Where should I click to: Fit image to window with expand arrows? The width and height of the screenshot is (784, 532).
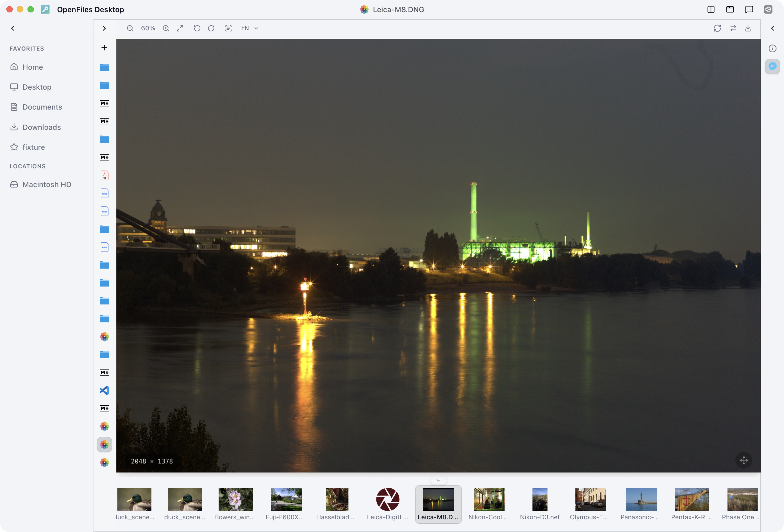(180, 28)
